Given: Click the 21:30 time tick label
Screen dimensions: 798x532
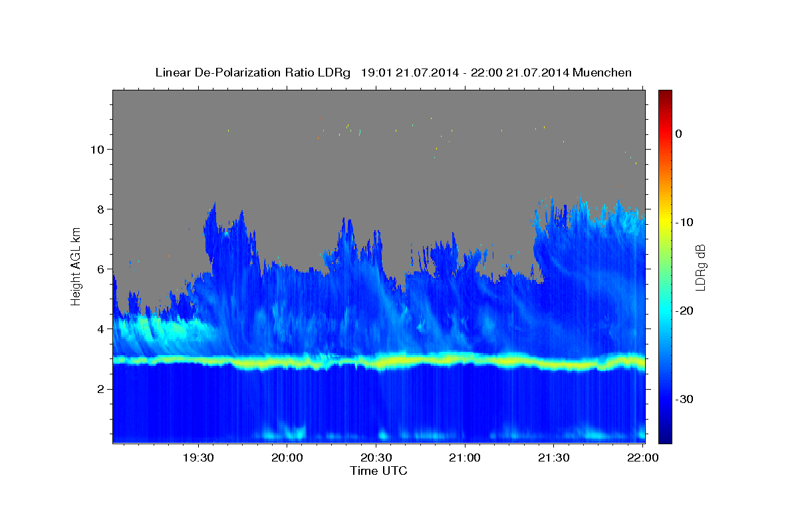Looking at the screenshot, I should click(x=553, y=458).
